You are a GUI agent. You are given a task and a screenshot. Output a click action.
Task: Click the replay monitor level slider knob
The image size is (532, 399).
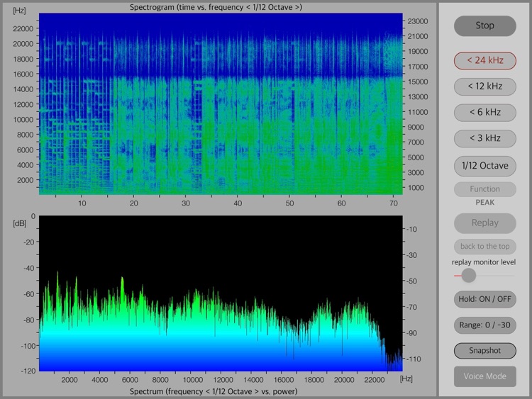[x=469, y=275]
